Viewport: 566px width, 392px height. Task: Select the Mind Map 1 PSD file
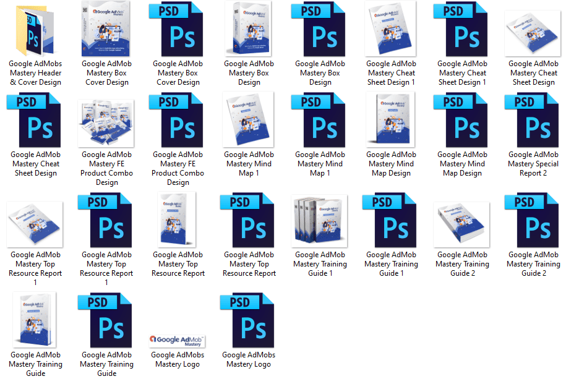(x=319, y=120)
